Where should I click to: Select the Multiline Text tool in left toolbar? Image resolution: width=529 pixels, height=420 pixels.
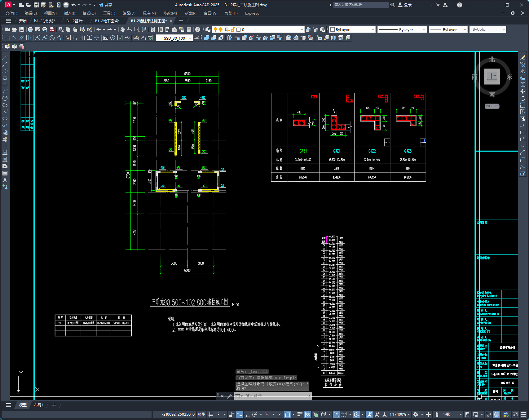click(x=5, y=180)
